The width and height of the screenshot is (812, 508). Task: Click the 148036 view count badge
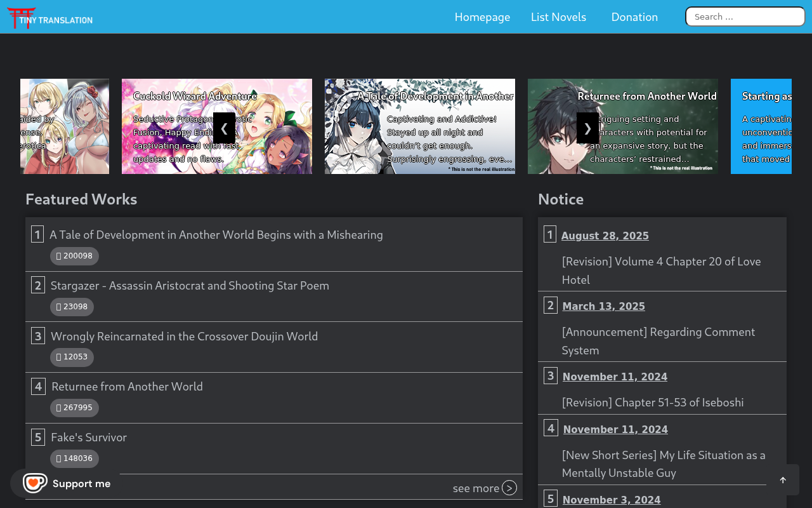[x=74, y=458]
